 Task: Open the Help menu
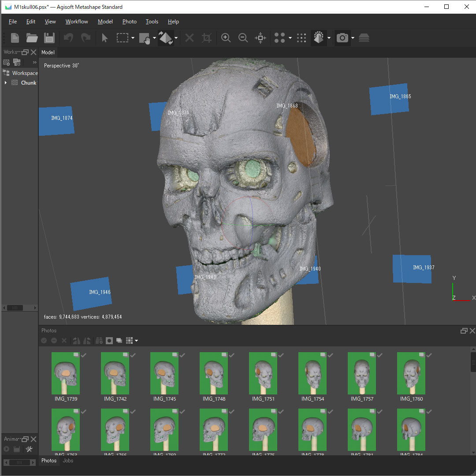click(x=173, y=22)
